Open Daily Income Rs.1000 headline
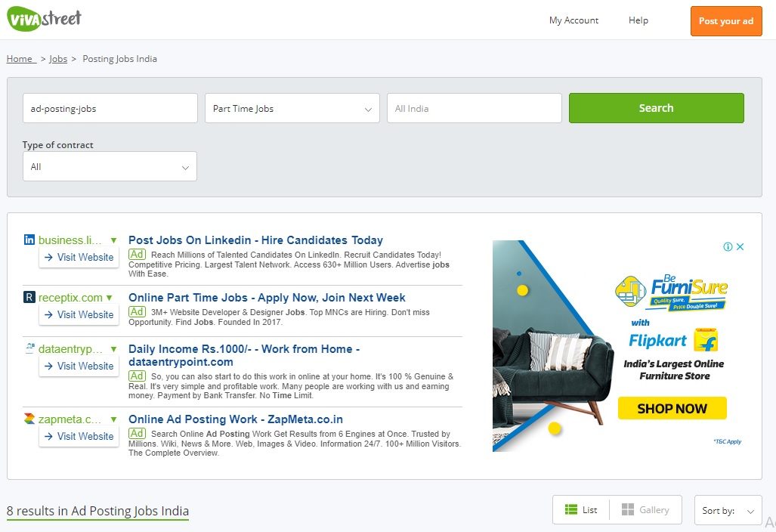776x532 pixels. coord(244,355)
